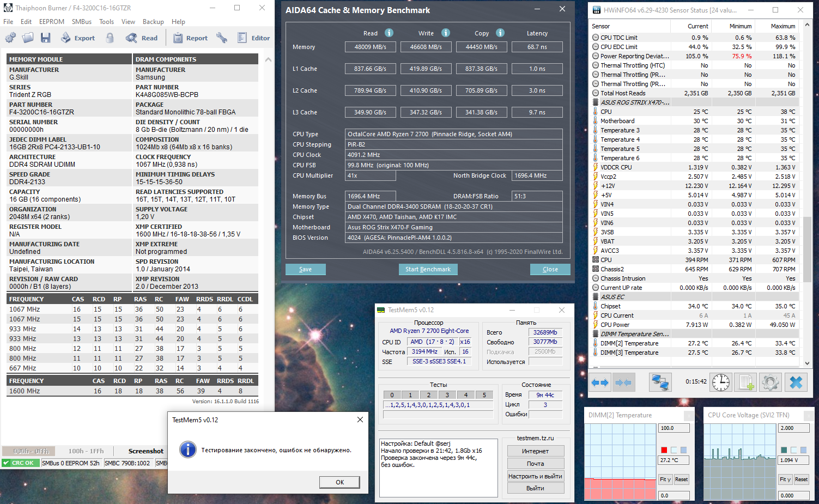
Task: Click the gears settings icon in Thaiphoon Burner toolbar
Action: [x=10, y=38]
